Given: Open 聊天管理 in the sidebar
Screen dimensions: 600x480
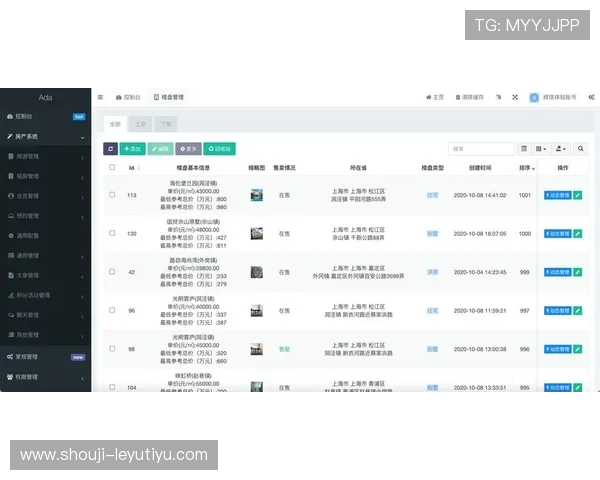Looking at the screenshot, I should click(46, 315).
